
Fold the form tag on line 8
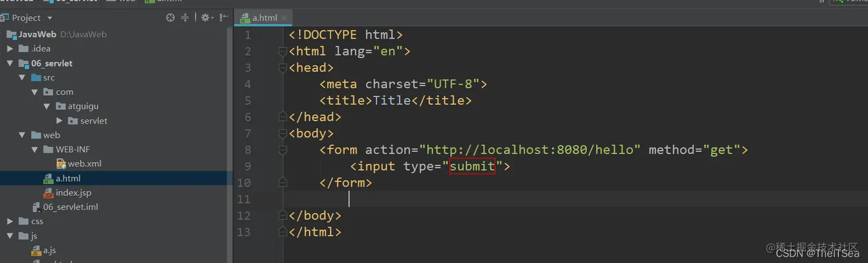tap(282, 150)
